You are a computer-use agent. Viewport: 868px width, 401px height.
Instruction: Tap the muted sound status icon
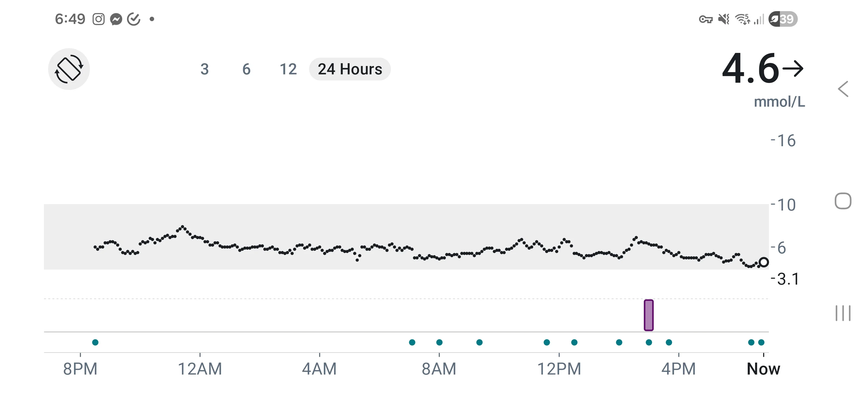[723, 19]
